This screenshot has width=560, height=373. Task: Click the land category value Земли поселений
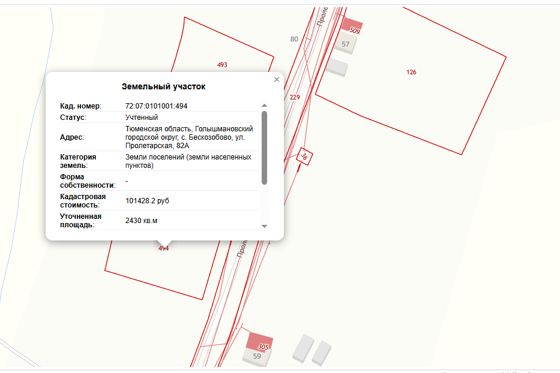coord(155,157)
